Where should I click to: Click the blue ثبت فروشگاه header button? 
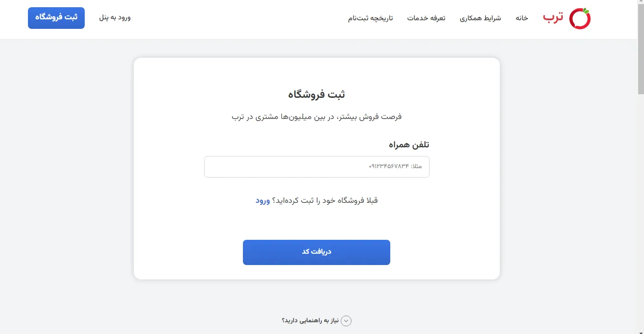click(56, 18)
